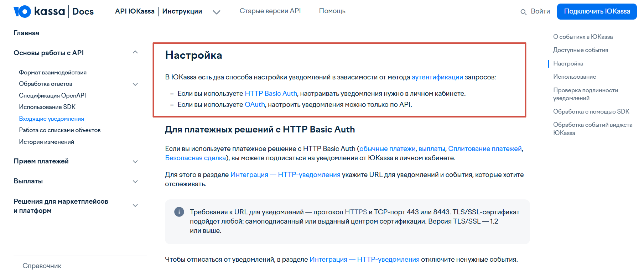The image size is (644, 277).
Task: Open the Безопасная сделка link
Action: point(195,158)
